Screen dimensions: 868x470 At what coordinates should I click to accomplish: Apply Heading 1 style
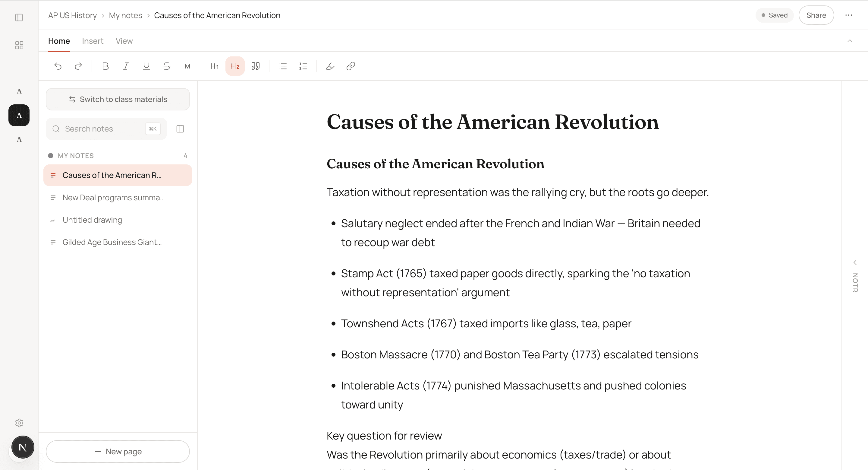[x=215, y=66]
